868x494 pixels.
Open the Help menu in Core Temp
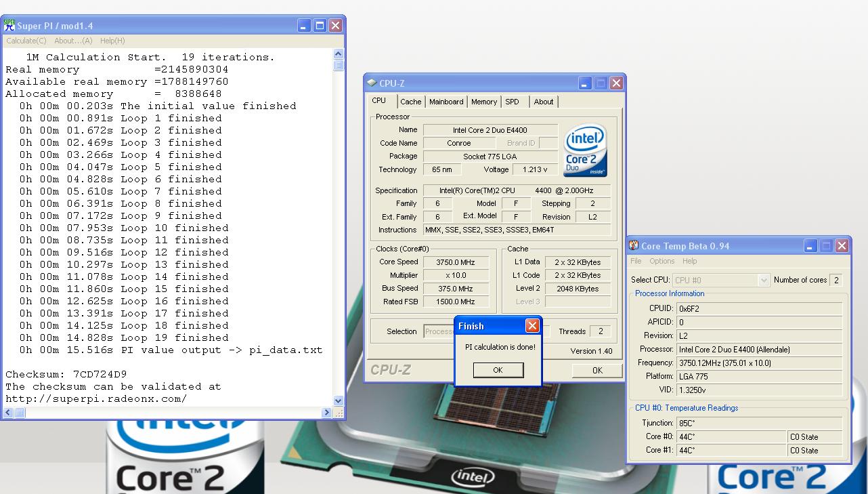coord(689,261)
